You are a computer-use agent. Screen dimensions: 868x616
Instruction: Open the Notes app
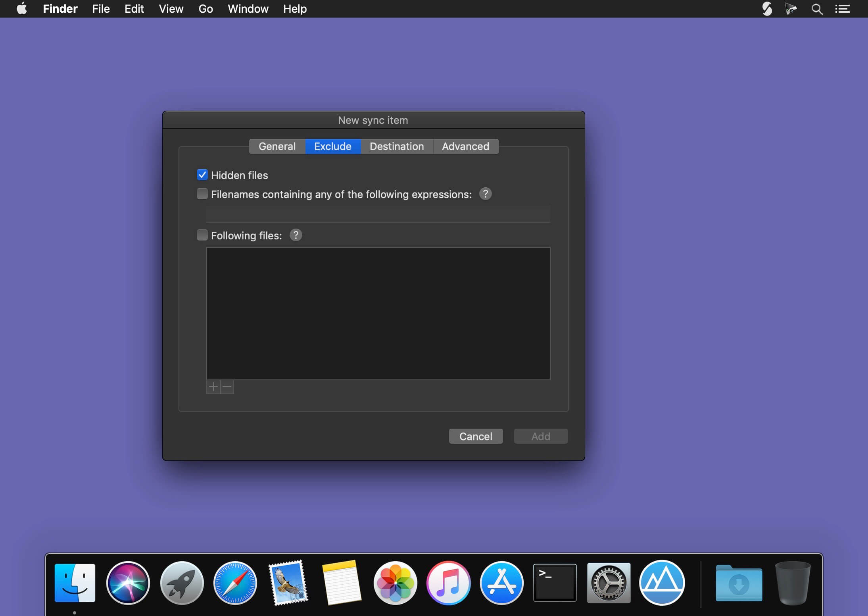[342, 582]
